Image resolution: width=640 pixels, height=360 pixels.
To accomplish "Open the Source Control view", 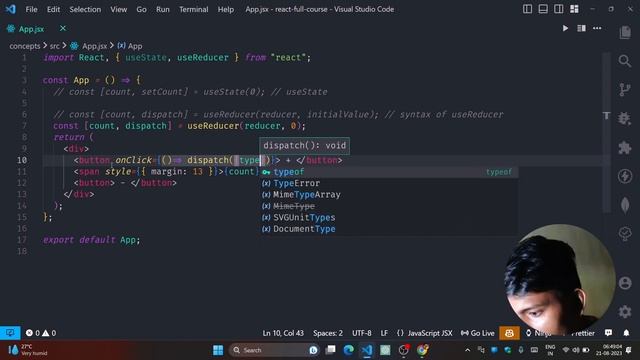I will [625, 90].
